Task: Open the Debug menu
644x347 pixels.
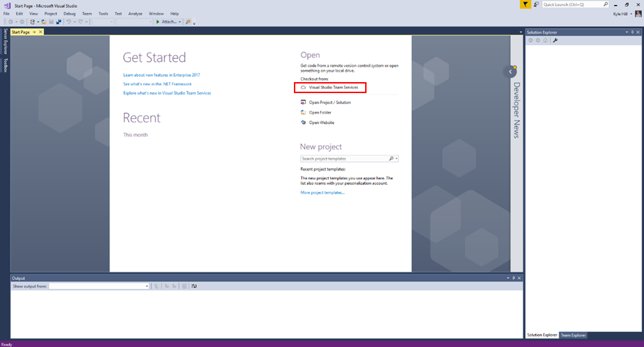Action: click(69, 14)
